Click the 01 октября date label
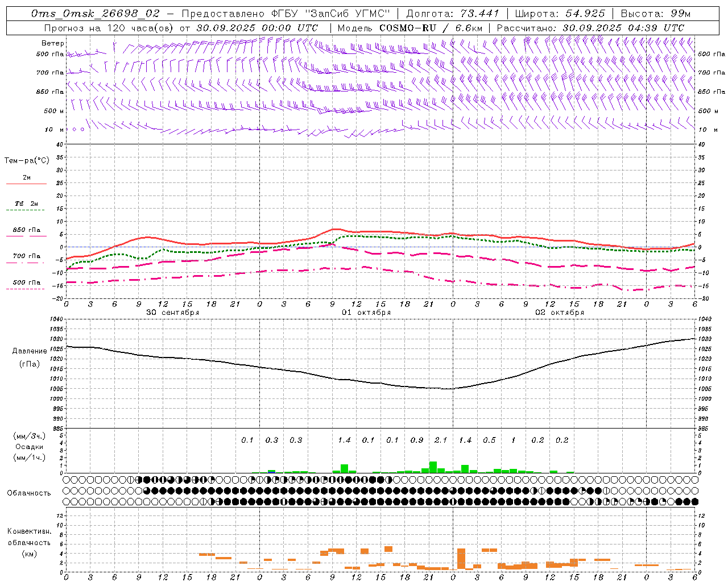This screenshot has width=728, height=582. pyautogui.click(x=366, y=313)
